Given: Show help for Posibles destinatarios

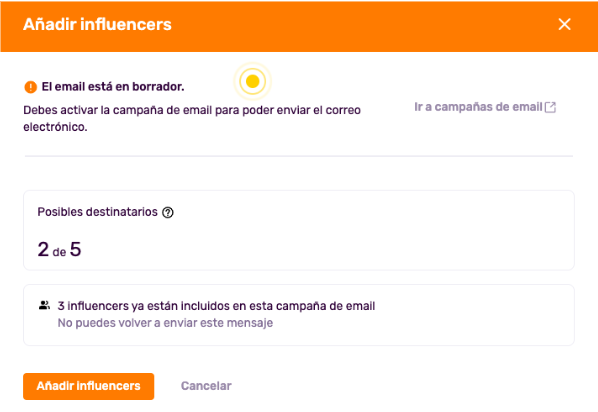Looking at the screenshot, I should point(168,212).
